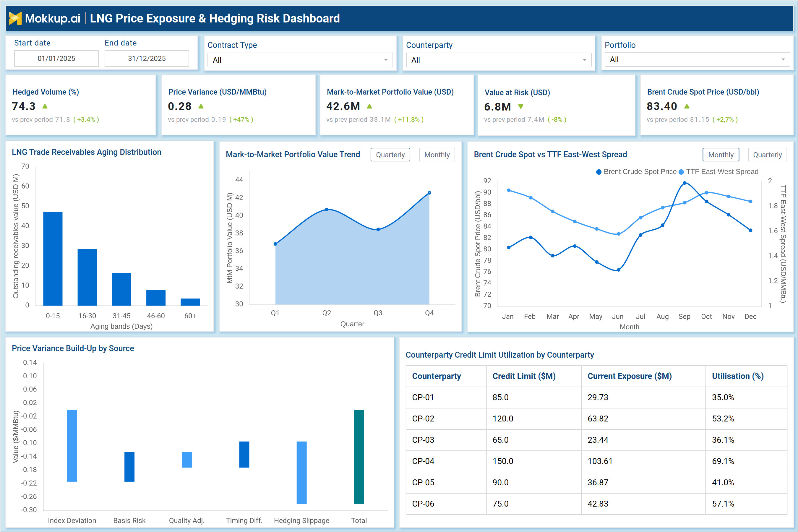
Task: Click the Sep peak point on Brent line
Action: (684, 183)
